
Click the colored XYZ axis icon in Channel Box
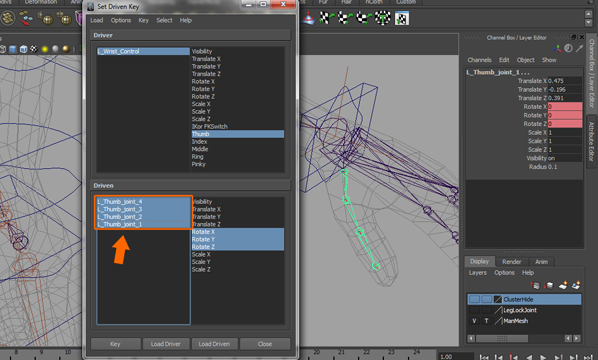pyautogui.click(x=557, y=48)
